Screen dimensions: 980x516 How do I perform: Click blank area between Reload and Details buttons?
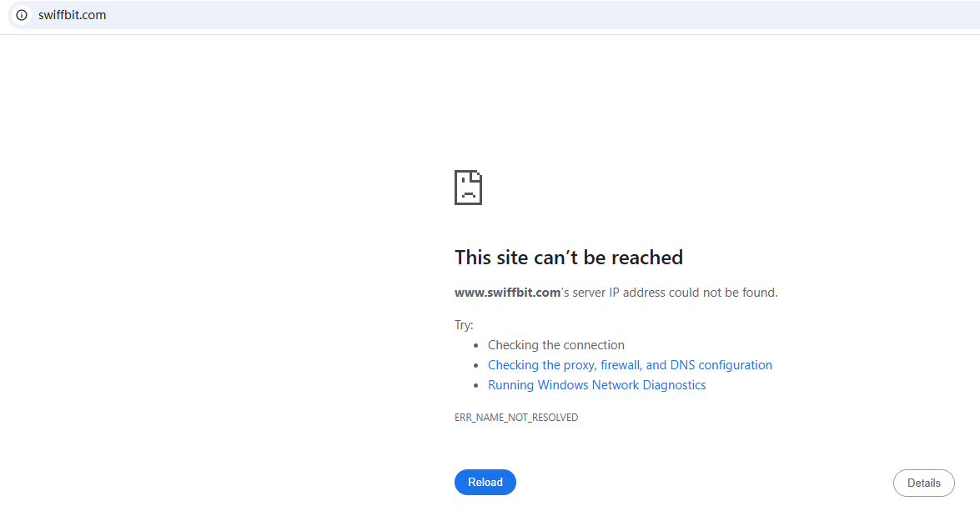(x=705, y=483)
